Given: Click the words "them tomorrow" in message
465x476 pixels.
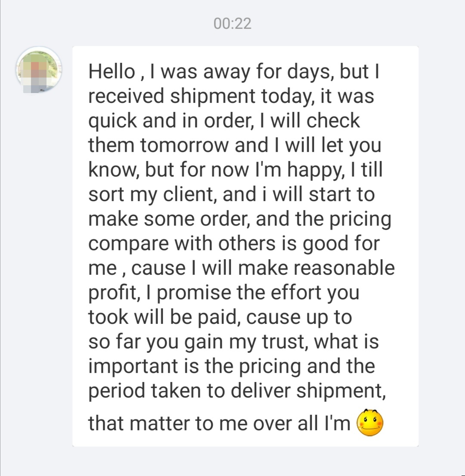Looking at the screenshot, I should pos(158,146).
